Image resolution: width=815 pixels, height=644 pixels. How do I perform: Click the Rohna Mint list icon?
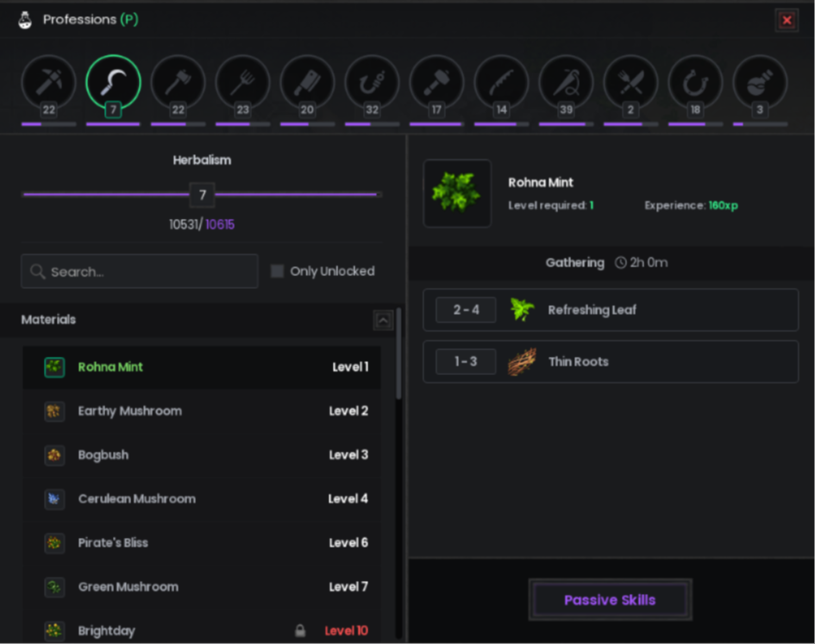click(54, 367)
